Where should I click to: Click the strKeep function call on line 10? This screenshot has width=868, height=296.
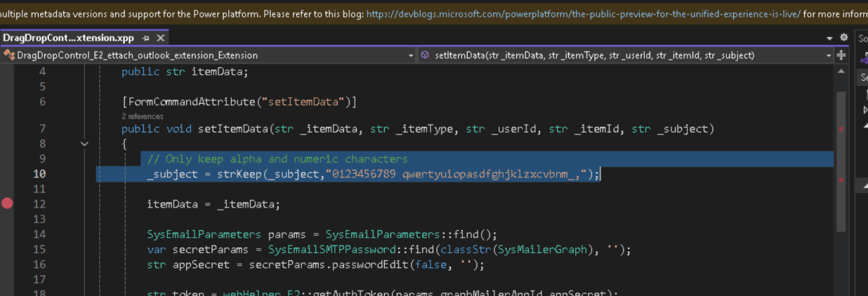pyautogui.click(x=239, y=175)
